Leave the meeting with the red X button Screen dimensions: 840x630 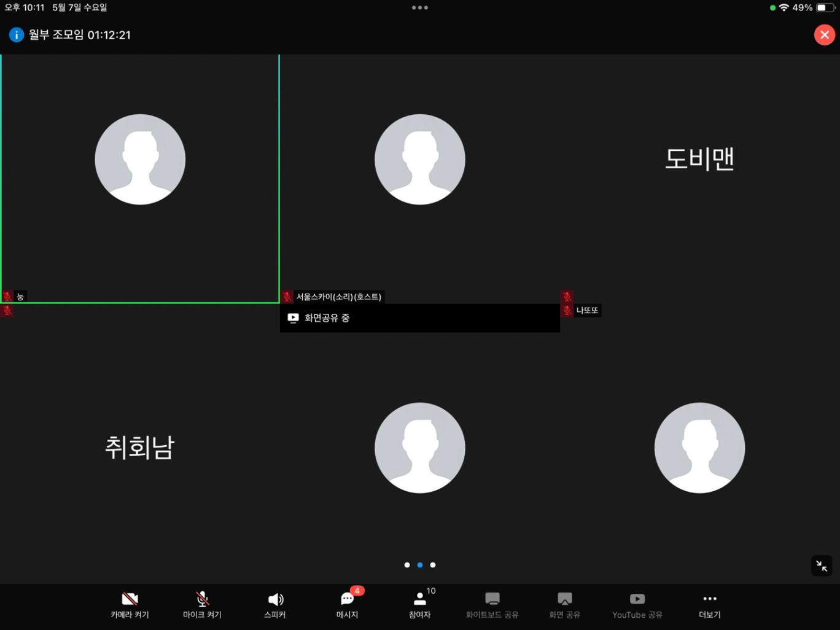tap(824, 35)
